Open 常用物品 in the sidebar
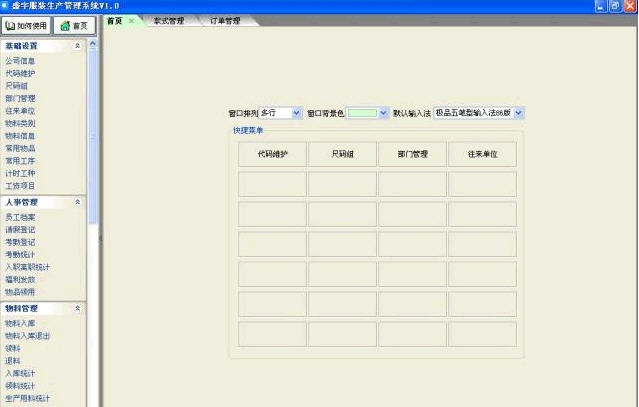639x407 pixels. click(x=20, y=148)
